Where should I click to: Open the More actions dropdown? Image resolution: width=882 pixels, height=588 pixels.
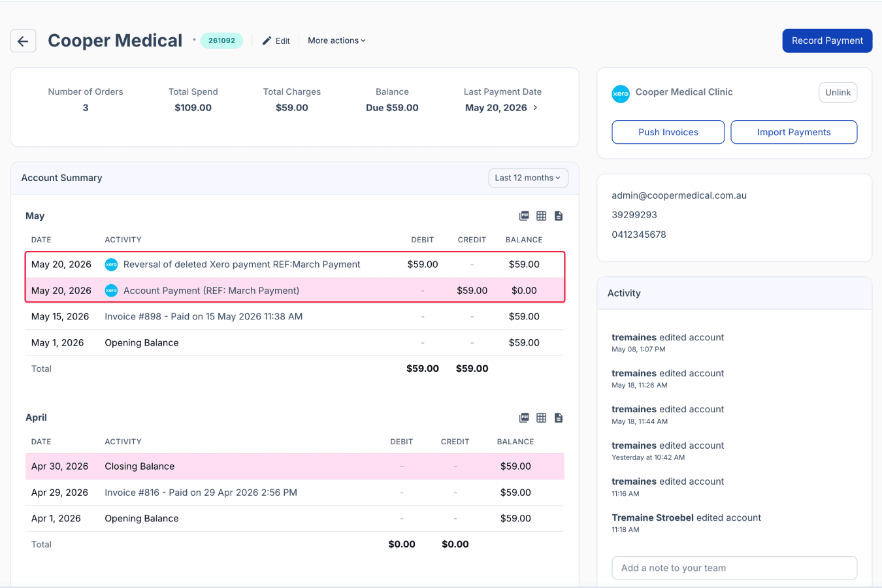(x=336, y=41)
